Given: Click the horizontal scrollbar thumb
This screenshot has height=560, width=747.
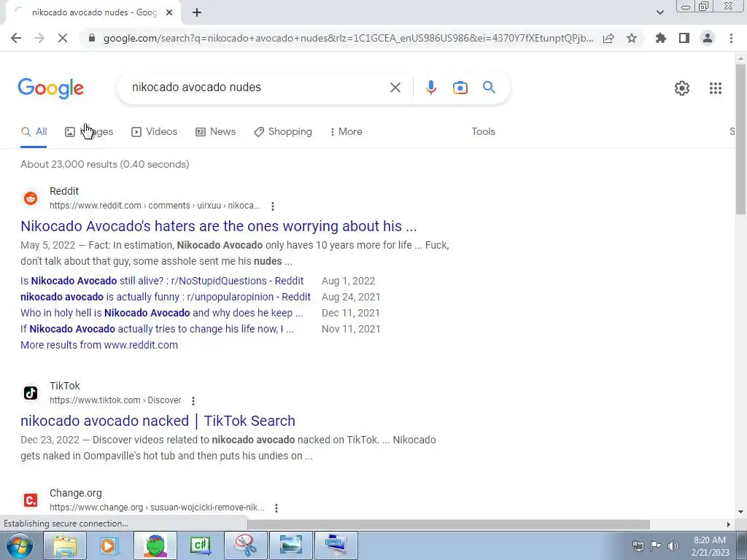Looking at the screenshot, I should click(x=449, y=524).
